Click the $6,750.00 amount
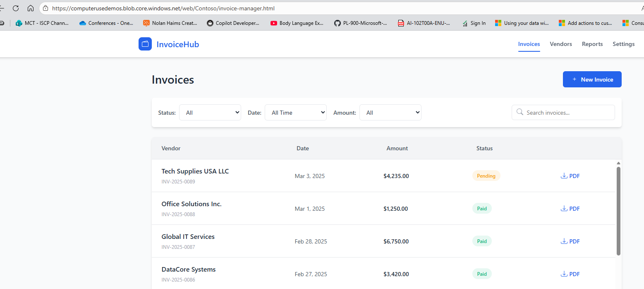The image size is (644, 289). coord(396,241)
